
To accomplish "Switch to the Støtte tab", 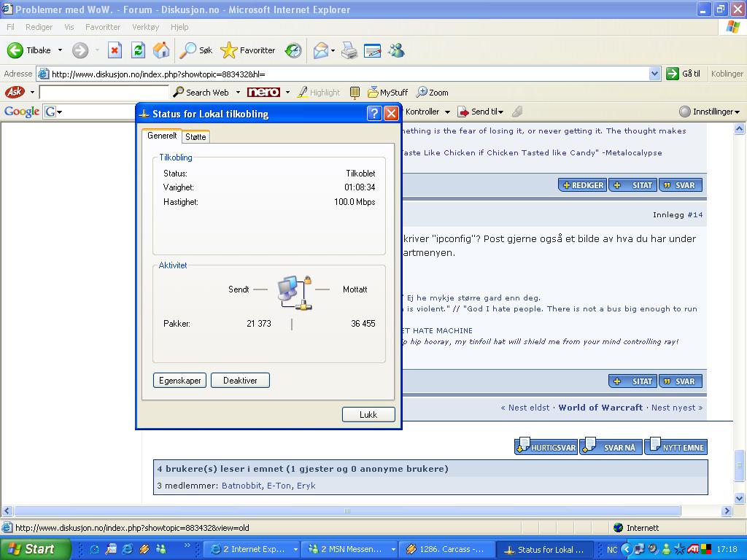I will [196, 137].
